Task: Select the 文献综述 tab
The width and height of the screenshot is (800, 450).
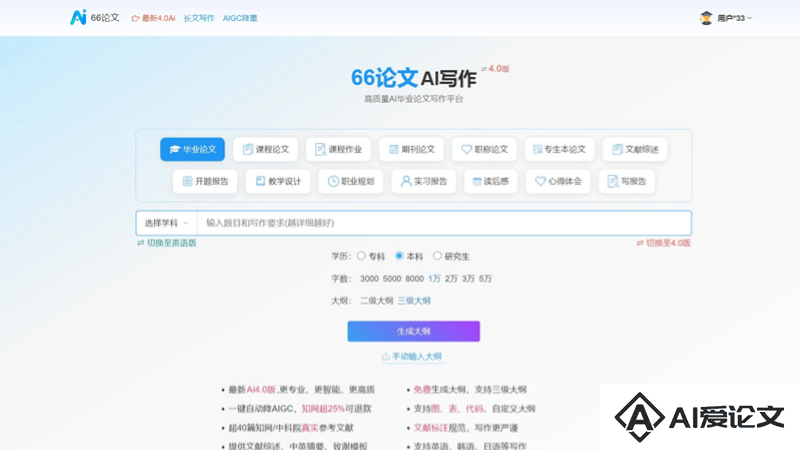Action: point(635,149)
